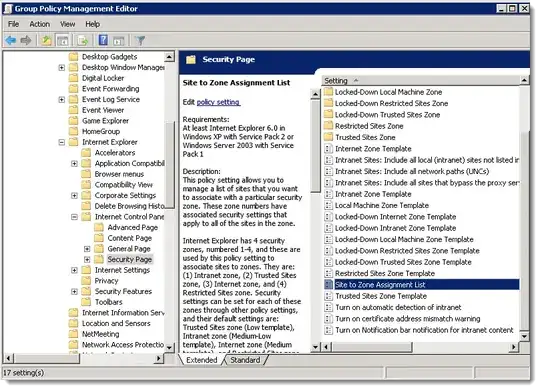540x390 pixels.
Task: Click the Restricted Sites Zone Template policy icon
Action: (329, 273)
